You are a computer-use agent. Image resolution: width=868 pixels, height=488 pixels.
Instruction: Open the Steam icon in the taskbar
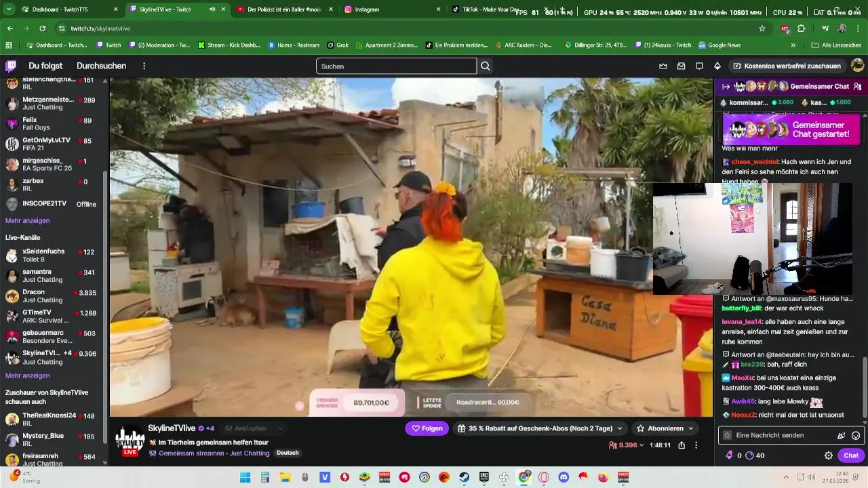(463, 477)
